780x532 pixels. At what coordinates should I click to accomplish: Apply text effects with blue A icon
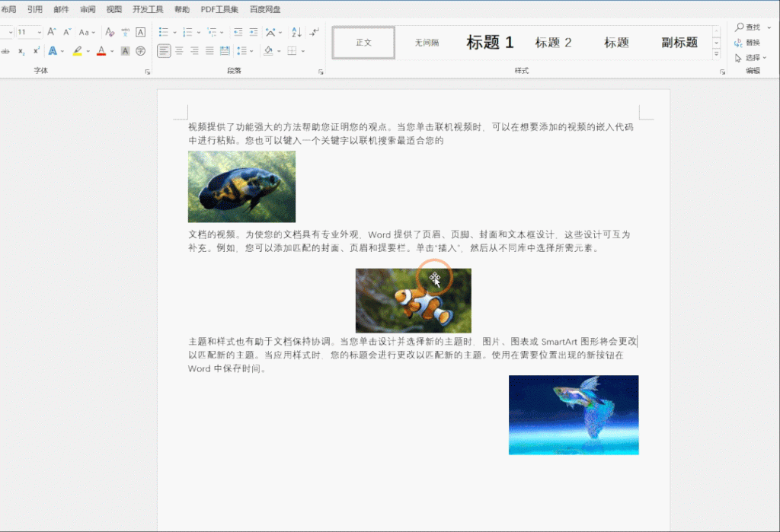pos(53,51)
